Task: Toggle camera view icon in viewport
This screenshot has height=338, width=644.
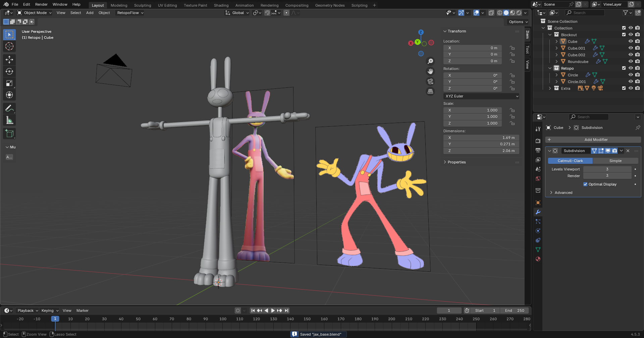Action: [430, 81]
